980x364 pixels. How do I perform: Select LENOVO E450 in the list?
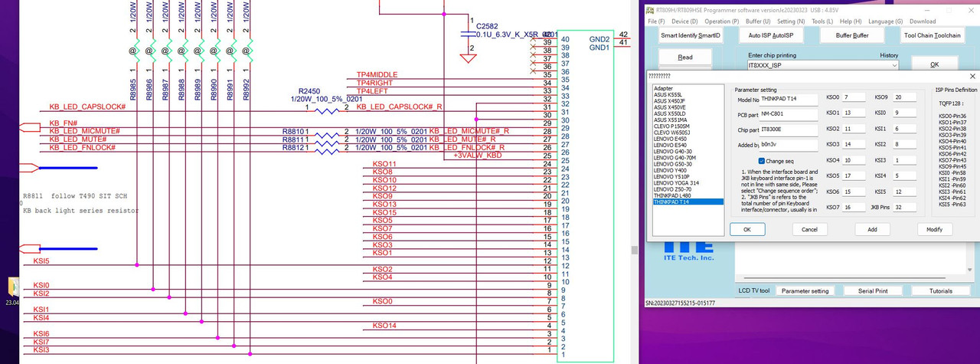688,139
